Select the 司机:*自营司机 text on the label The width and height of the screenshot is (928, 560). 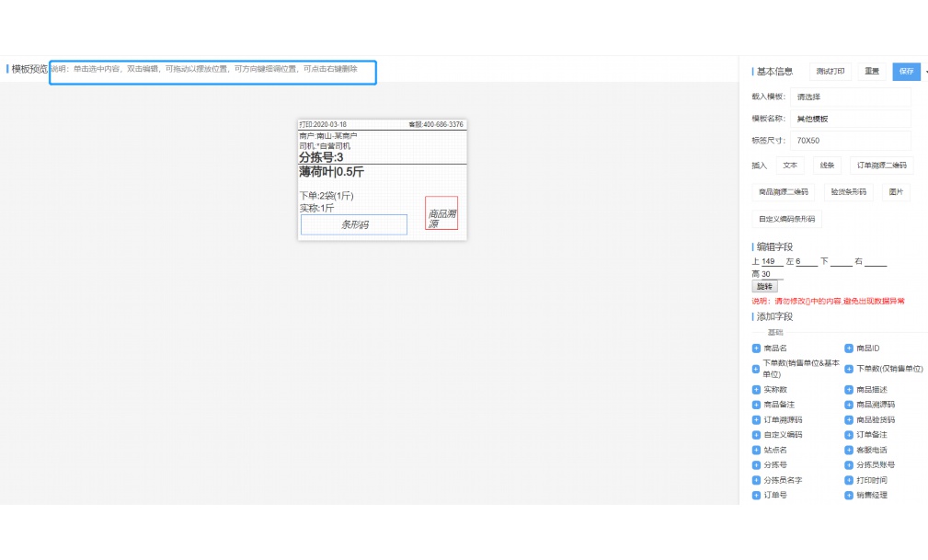click(325, 146)
